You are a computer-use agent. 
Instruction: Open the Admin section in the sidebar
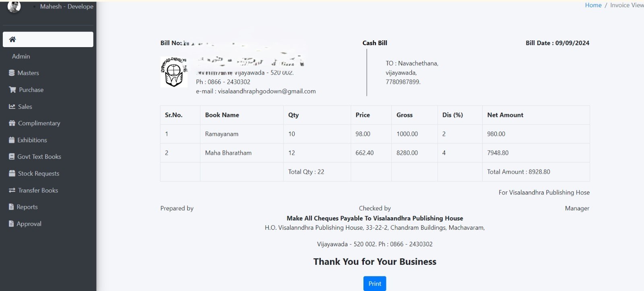[x=21, y=56]
